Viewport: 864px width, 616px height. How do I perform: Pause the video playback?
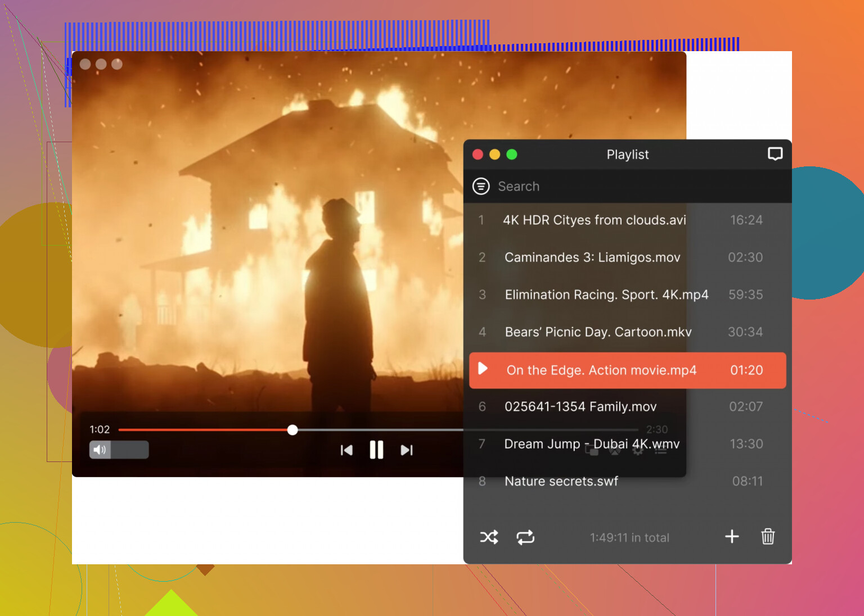[x=376, y=450]
